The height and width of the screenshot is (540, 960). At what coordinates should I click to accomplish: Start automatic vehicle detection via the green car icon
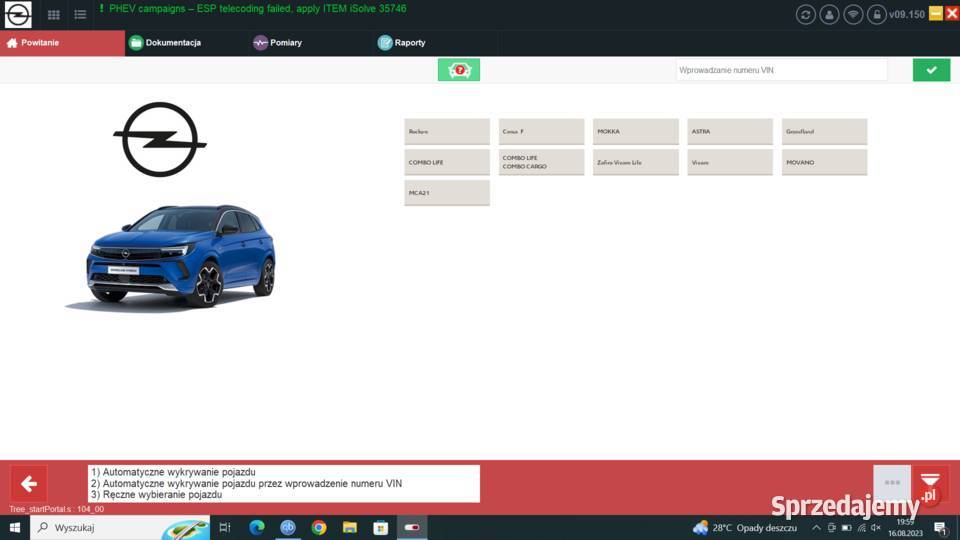point(459,70)
